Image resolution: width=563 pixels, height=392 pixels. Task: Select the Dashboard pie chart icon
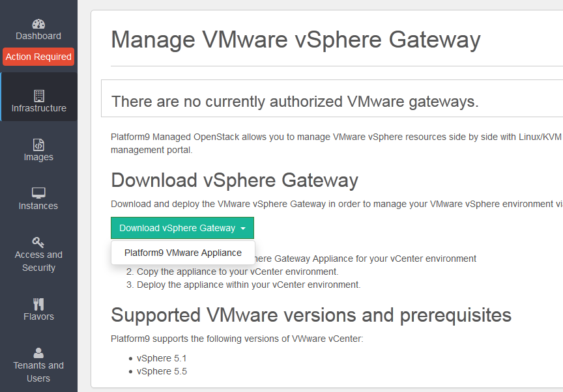click(38, 23)
